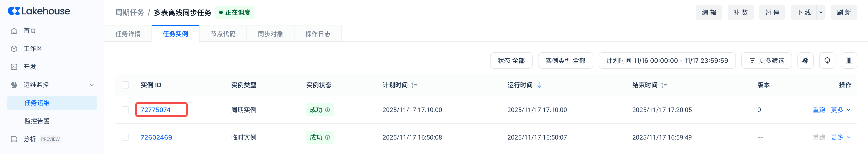Expand the 下线 dropdown arrow
Screen dimensions: 868x154
[x=821, y=12]
